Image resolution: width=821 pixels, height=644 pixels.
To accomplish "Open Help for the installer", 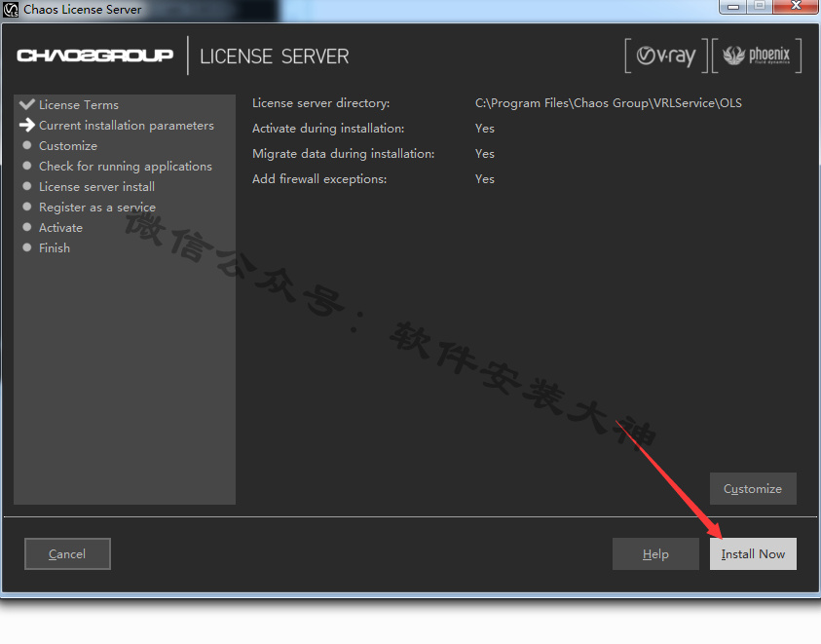I will coord(655,553).
